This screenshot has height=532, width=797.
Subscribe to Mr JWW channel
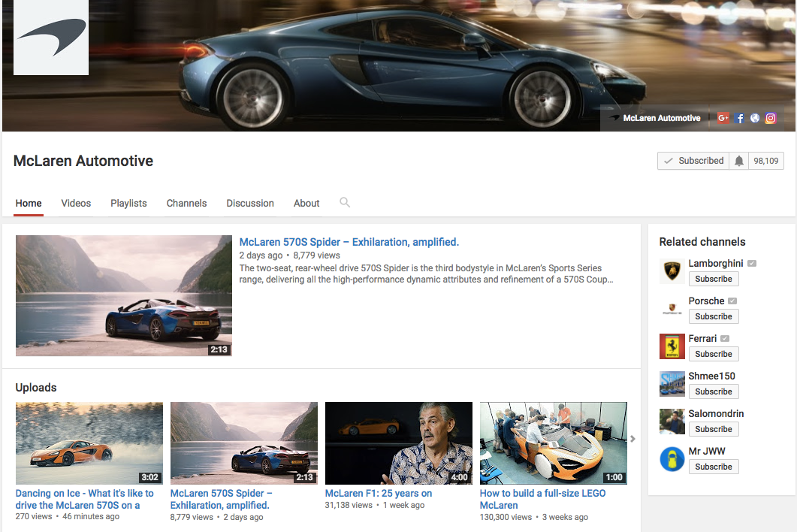pos(714,467)
